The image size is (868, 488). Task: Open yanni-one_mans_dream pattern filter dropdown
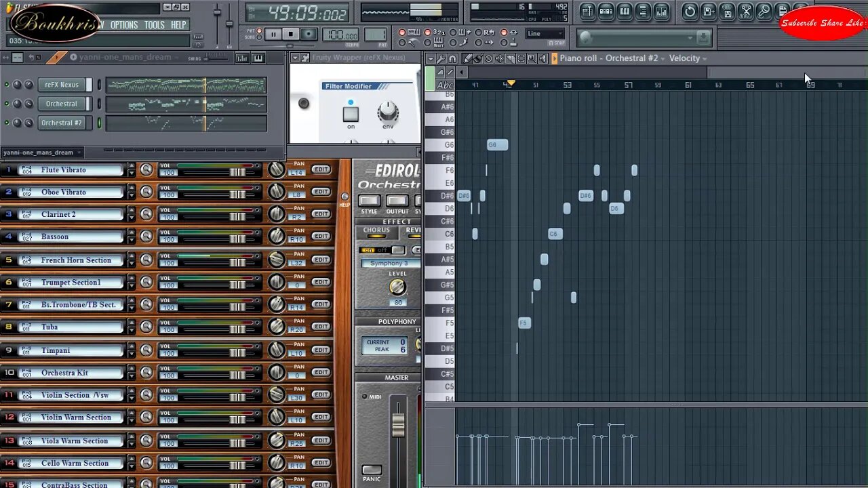coord(42,152)
